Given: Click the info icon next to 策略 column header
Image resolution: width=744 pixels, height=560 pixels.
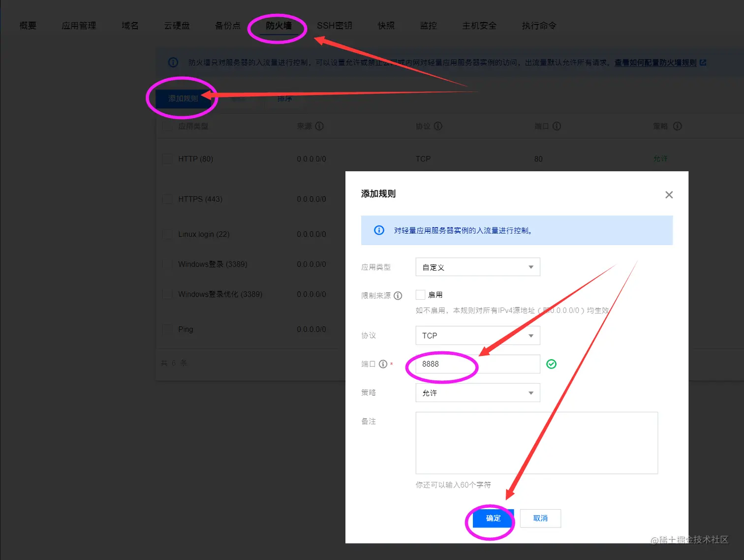Looking at the screenshot, I should pos(678,126).
